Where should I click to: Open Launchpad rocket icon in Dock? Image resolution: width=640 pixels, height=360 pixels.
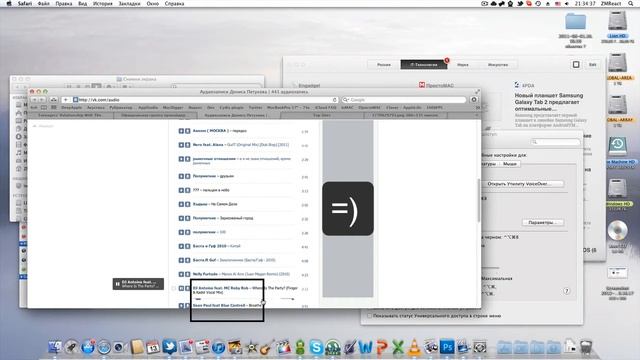[71, 347]
